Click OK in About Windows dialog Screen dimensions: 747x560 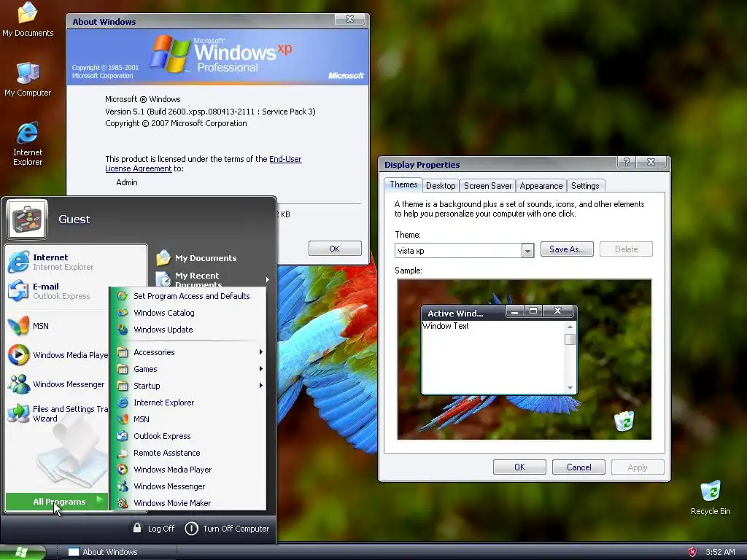[x=334, y=249]
